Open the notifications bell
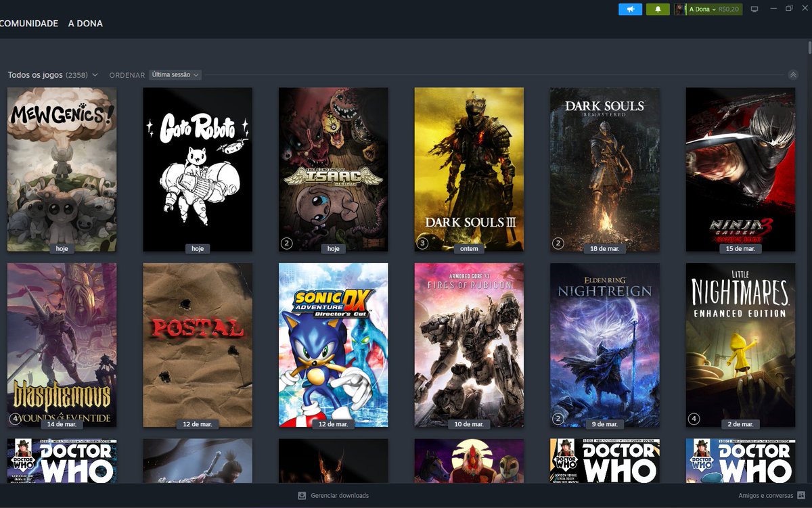The height and width of the screenshot is (508, 812). (x=658, y=9)
